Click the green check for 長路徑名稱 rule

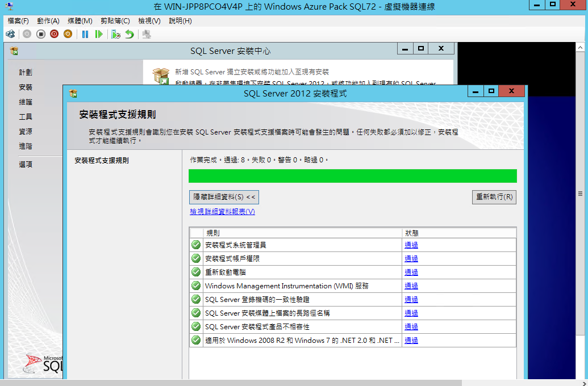(x=196, y=313)
